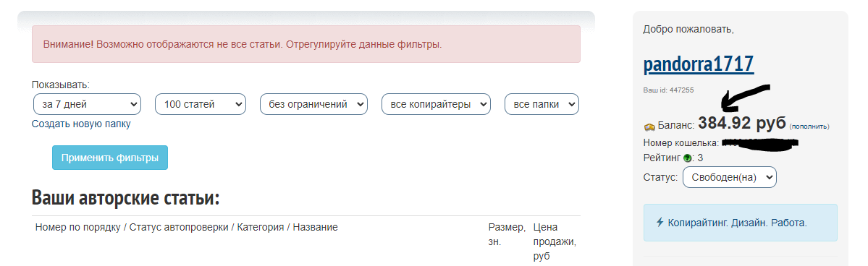Screen dimensions: 868x266
Task: Click the 'Размер, зн.' column header
Action: pyautogui.click(x=507, y=234)
